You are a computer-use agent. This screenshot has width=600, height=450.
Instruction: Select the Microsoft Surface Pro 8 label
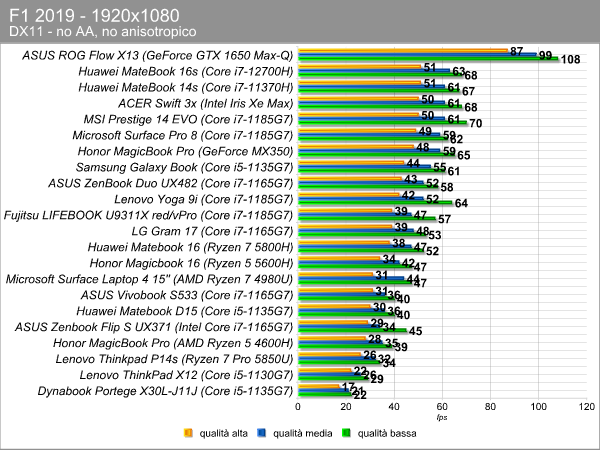[183, 135]
